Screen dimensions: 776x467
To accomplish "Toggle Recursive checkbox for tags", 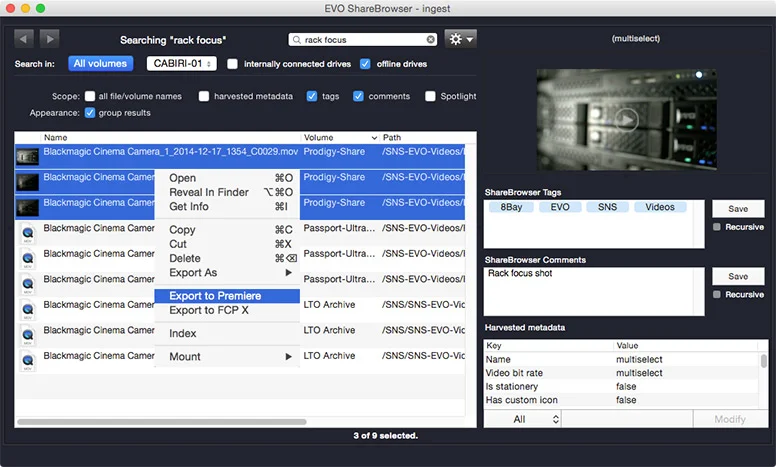I will [x=717, y=227].
